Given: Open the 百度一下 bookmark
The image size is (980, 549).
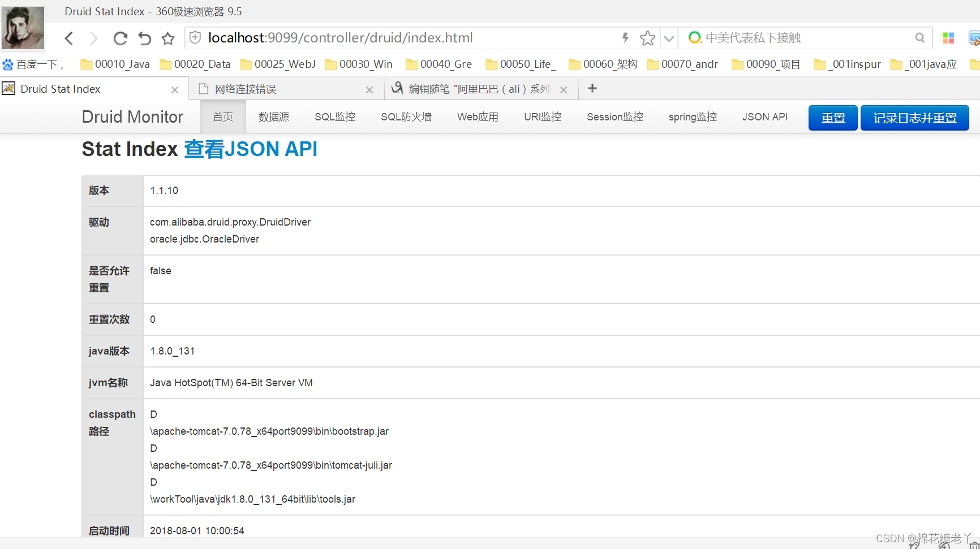Looking at the screenshot, I should [33, 64].
